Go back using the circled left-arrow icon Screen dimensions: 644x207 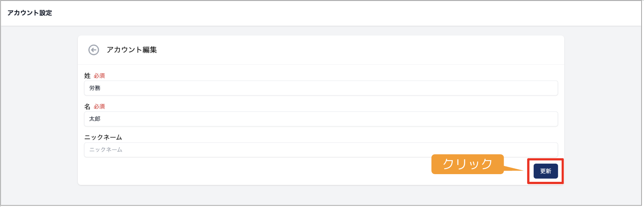94,50
